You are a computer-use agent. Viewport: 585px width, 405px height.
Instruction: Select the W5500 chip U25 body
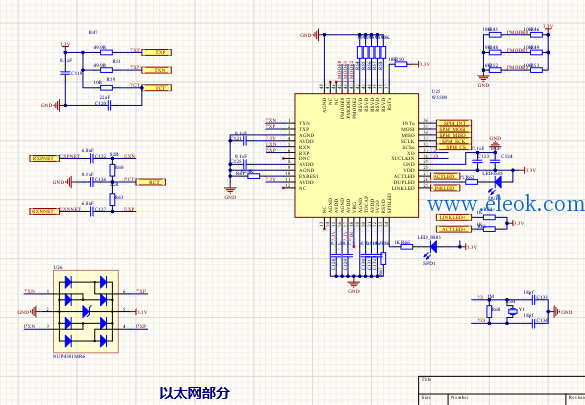[x=356, y=155]
